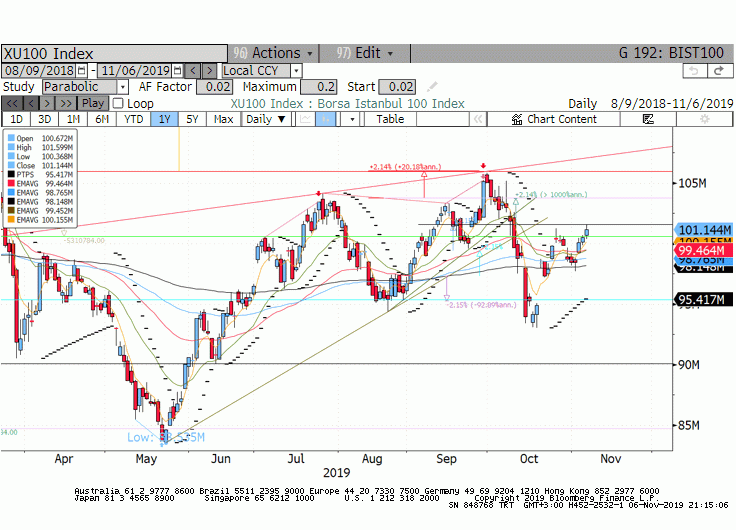Open the Chart Content panel
Viewport: 736px width, 530px height.
[554, 119]
